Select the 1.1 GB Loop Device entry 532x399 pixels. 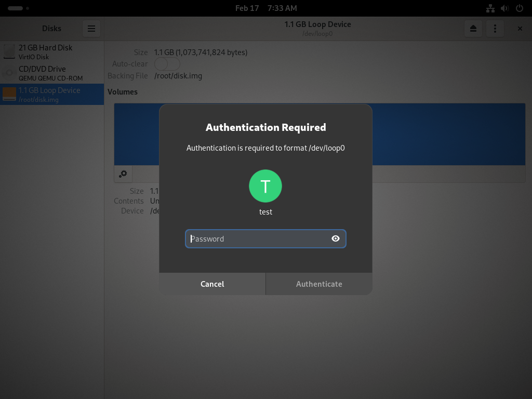(52, 95)
